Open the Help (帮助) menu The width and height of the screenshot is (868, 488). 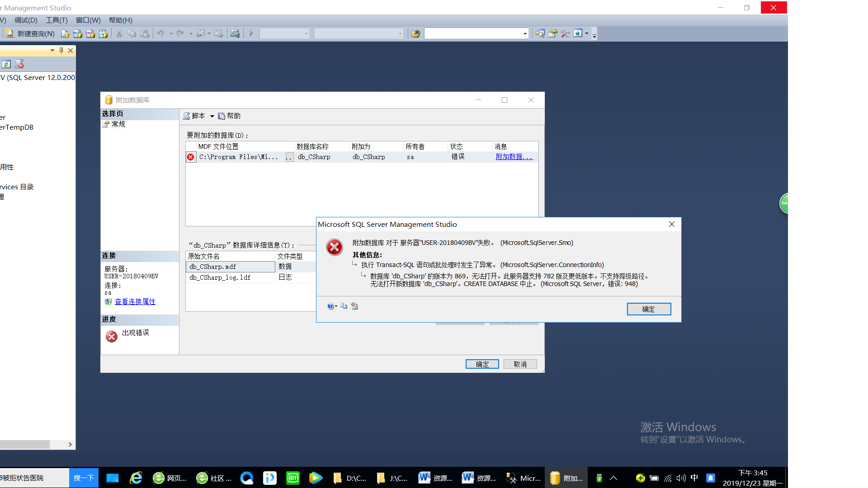[x=121, y=20]
